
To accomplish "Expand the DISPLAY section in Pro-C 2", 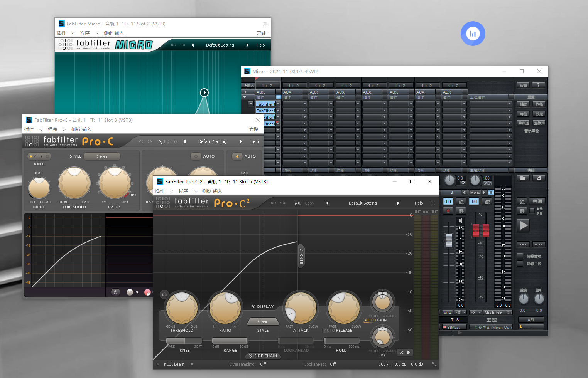I will [263, 307].
